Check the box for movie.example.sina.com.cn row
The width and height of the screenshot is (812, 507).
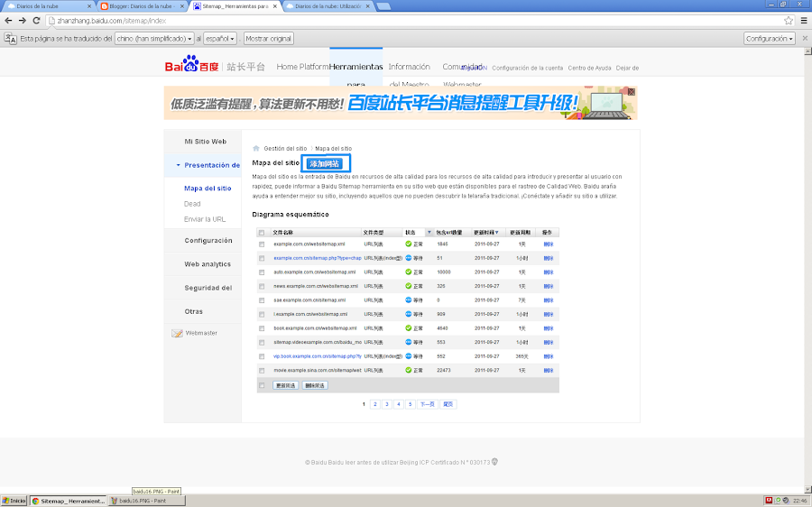(x=262, y=370)
